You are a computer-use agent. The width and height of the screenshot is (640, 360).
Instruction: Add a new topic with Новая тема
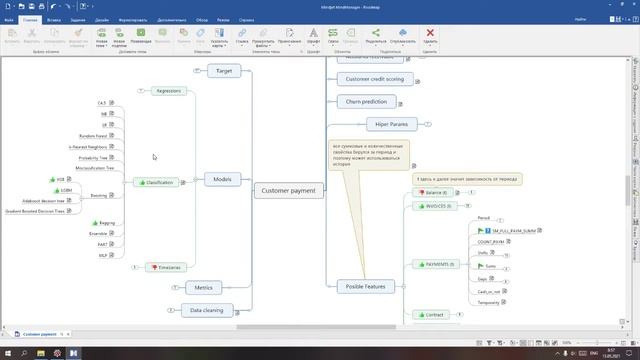click(102, 37)
